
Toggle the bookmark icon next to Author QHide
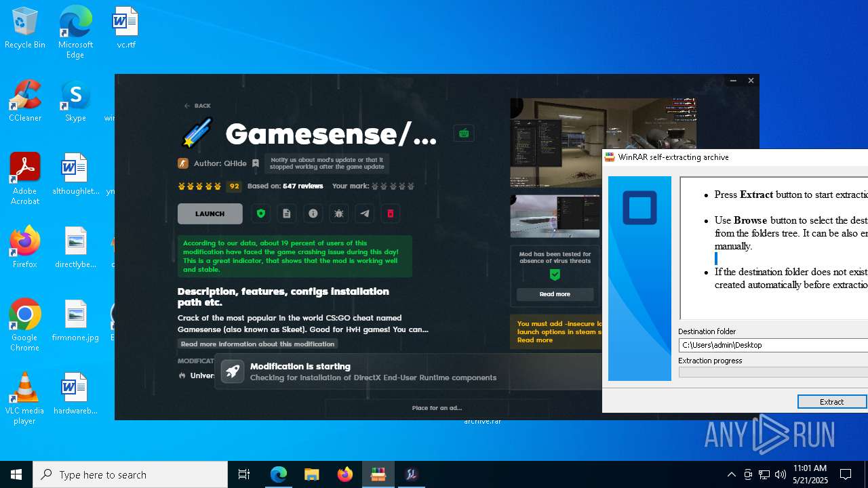(x=256, y=163)
